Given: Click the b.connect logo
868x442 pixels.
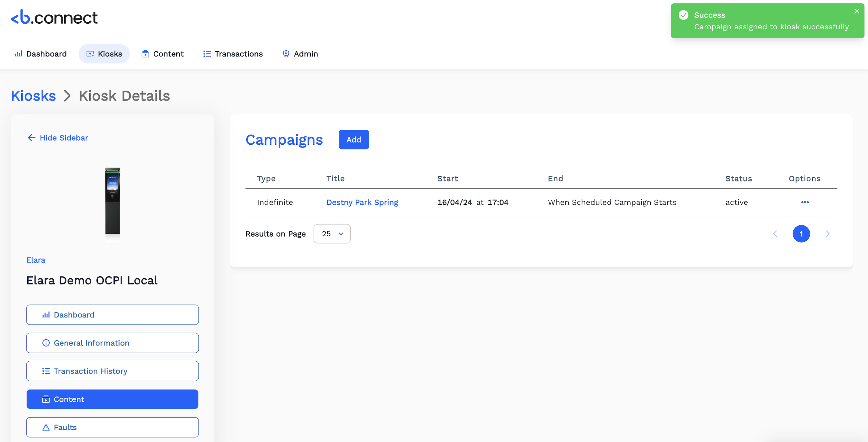Looking at the screenshot, I should coord(54,18).
